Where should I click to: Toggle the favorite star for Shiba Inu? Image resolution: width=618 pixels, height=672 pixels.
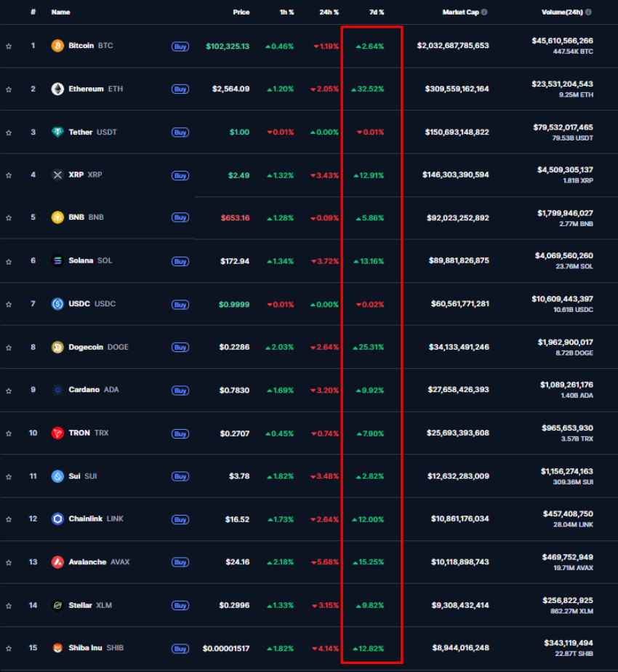9,647
